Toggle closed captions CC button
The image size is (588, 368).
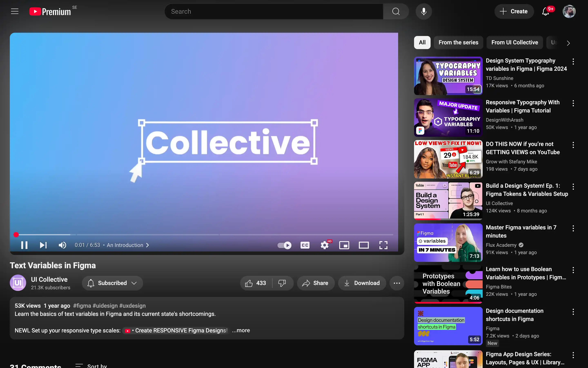point(305,245)
